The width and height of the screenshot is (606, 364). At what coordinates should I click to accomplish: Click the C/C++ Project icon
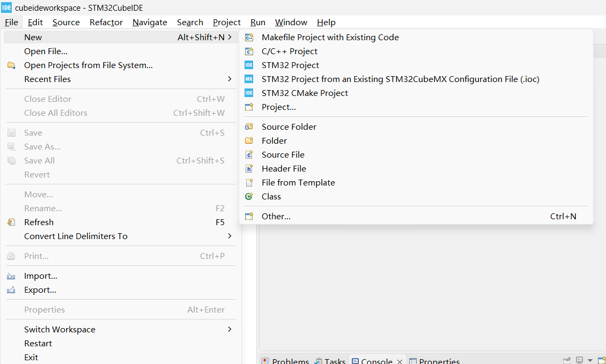249,51
